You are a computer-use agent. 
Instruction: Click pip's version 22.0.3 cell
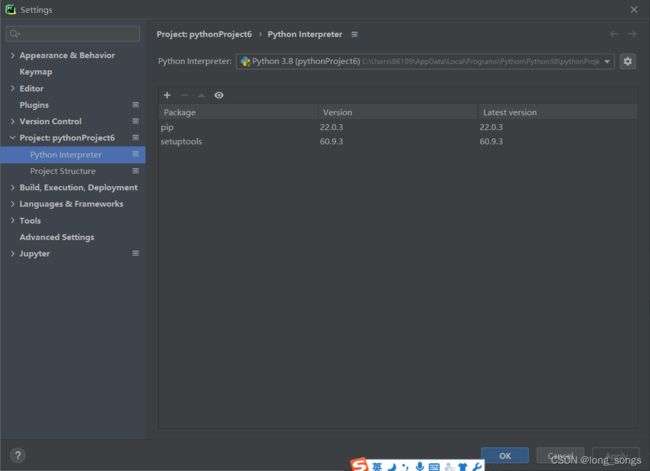331,127
